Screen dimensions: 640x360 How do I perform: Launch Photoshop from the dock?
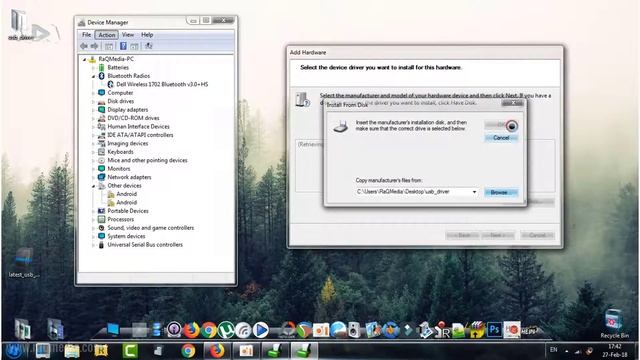[494, 329]
